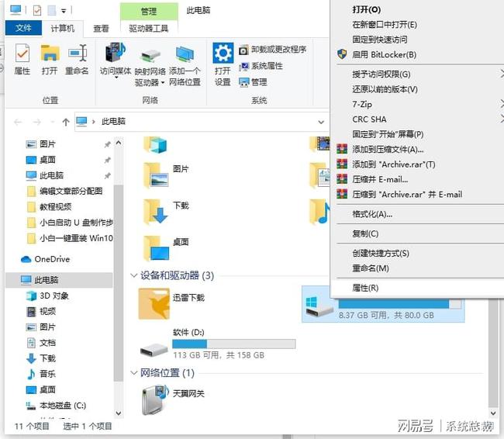
Task: Select OneDrive in the navigation pane
Action: pyautogui.click(x=45, y=259)
